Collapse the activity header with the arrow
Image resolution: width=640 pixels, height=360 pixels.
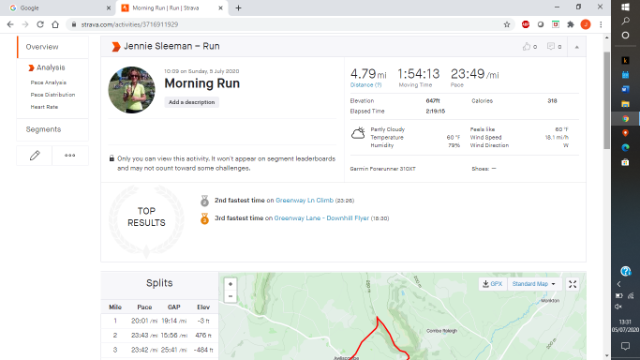(577, 47)
